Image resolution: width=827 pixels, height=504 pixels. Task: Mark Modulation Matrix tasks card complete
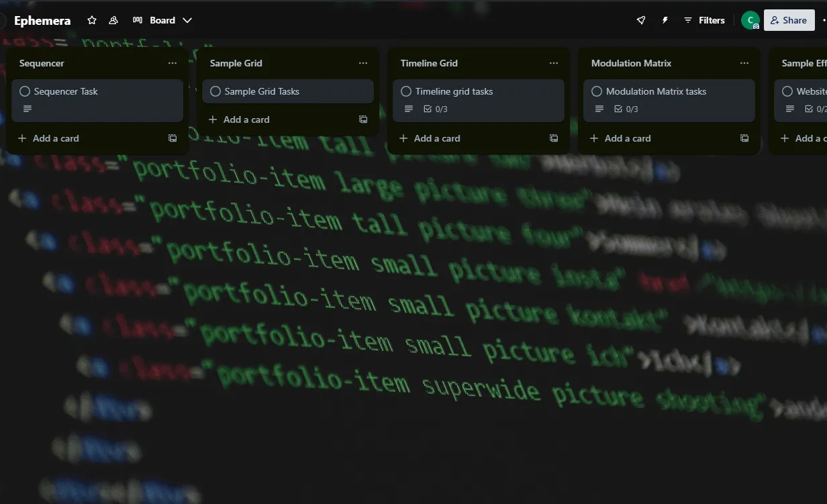[597, 91]
